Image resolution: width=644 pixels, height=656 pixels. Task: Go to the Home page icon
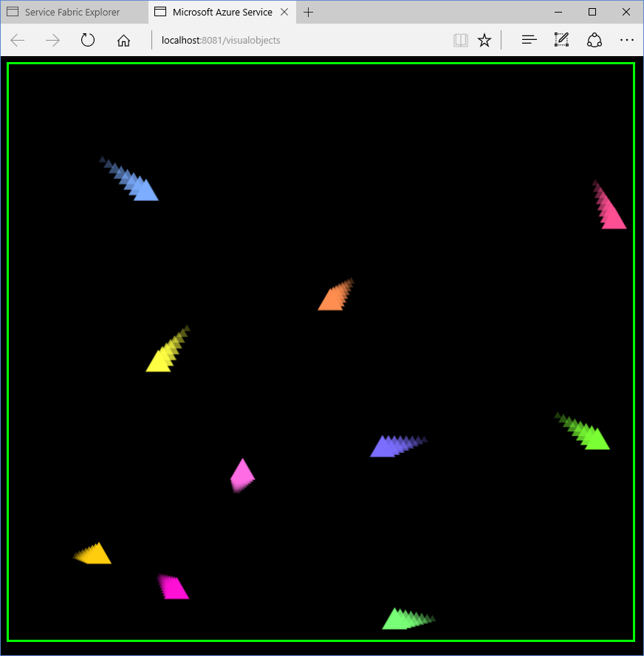click(123, 41)
